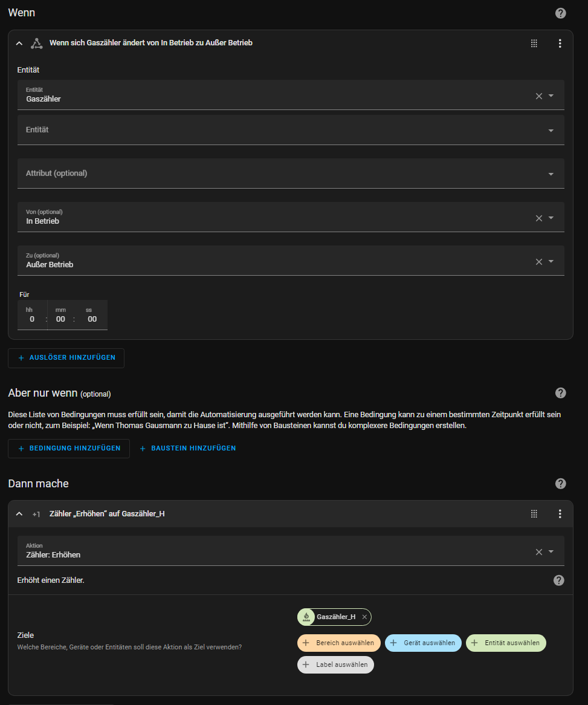Click Auslöser hinzufügen button
Image resolution: width=588 pixels, height=705 pixels.
[x=66, y=358]
